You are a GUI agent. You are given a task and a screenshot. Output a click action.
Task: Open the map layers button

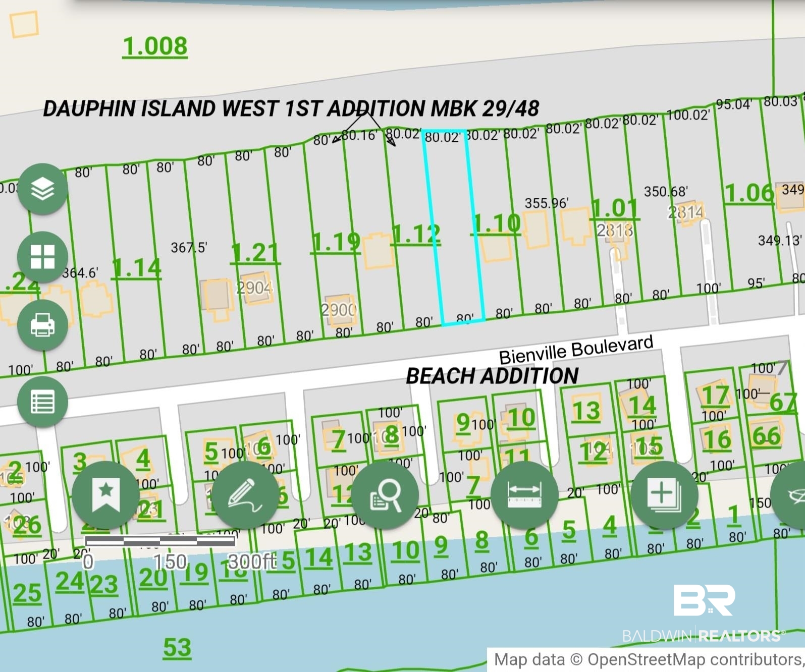pos(42,189)
